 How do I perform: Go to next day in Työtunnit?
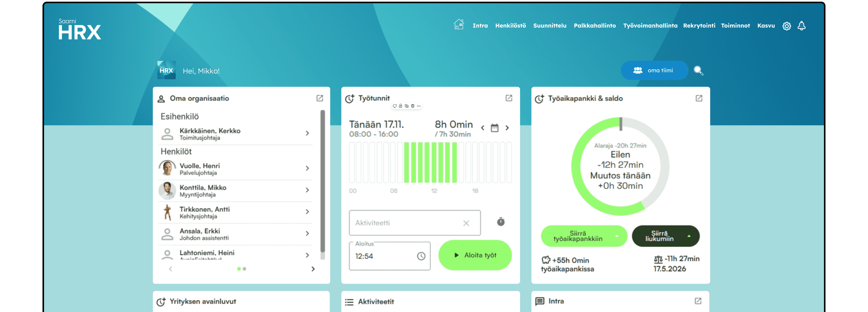(507, 128)
